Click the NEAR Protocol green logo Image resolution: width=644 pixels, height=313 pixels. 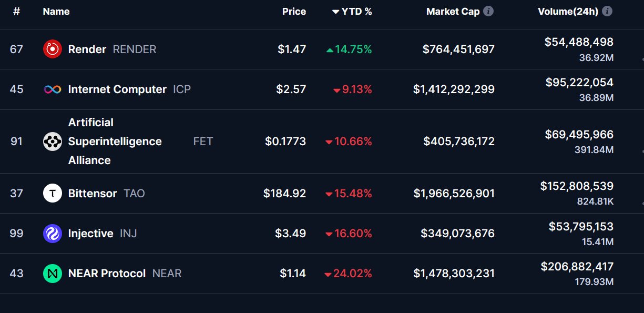(x=53, y=274)
